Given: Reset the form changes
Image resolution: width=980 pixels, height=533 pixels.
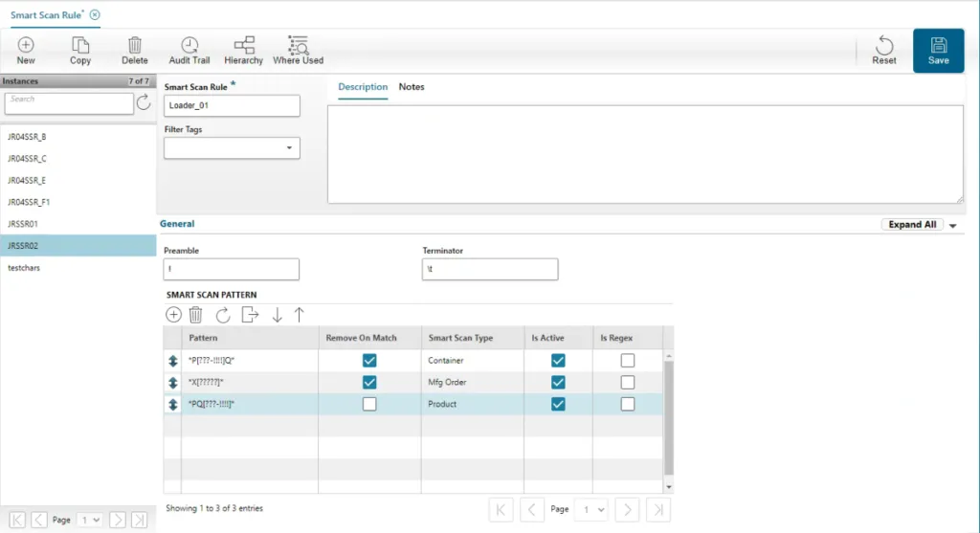Looking at the screenshot, I should (883, 51).
